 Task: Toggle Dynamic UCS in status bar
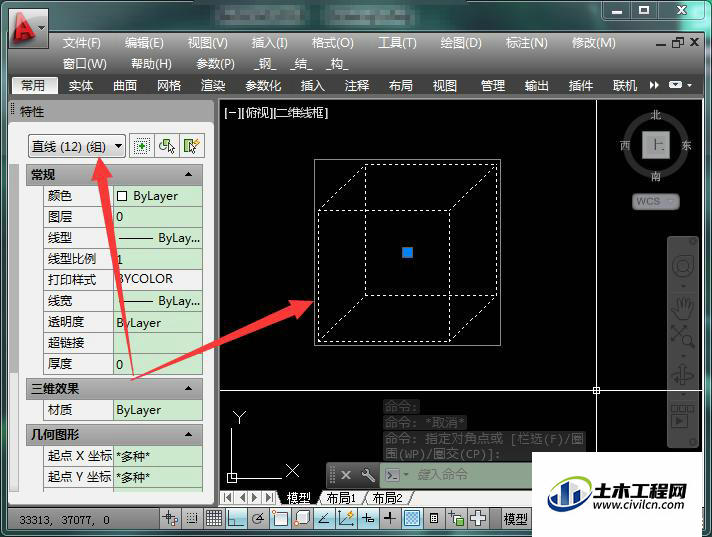tap(346, 518)
